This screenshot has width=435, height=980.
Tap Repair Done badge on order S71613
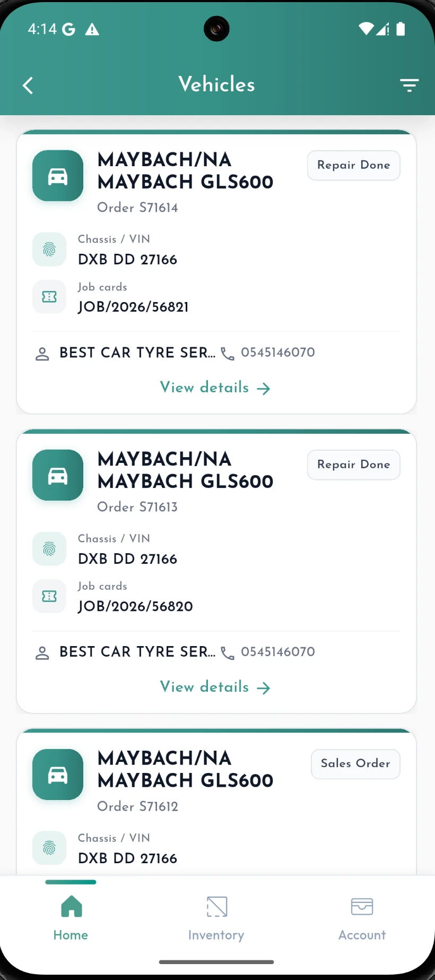tap(354, 465)
